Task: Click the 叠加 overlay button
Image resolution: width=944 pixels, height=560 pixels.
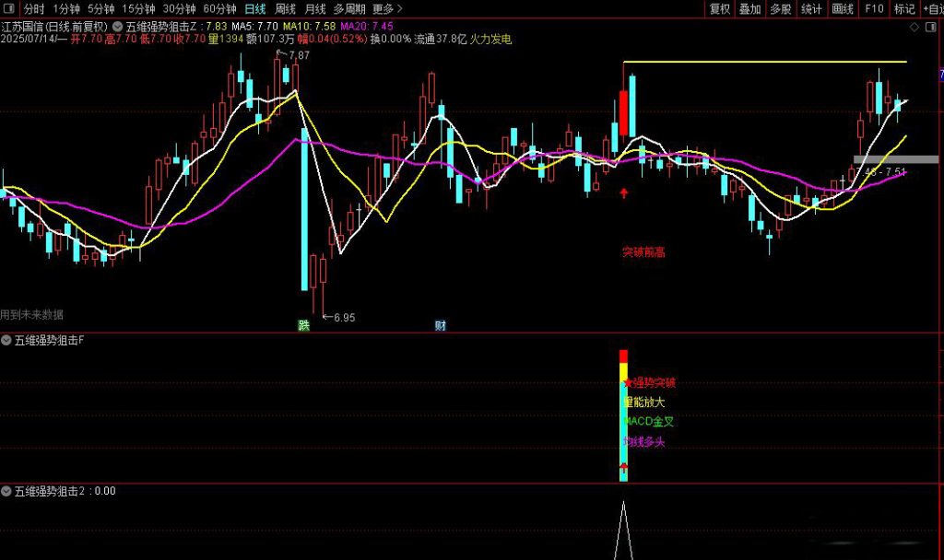Action: pos(750,8)
